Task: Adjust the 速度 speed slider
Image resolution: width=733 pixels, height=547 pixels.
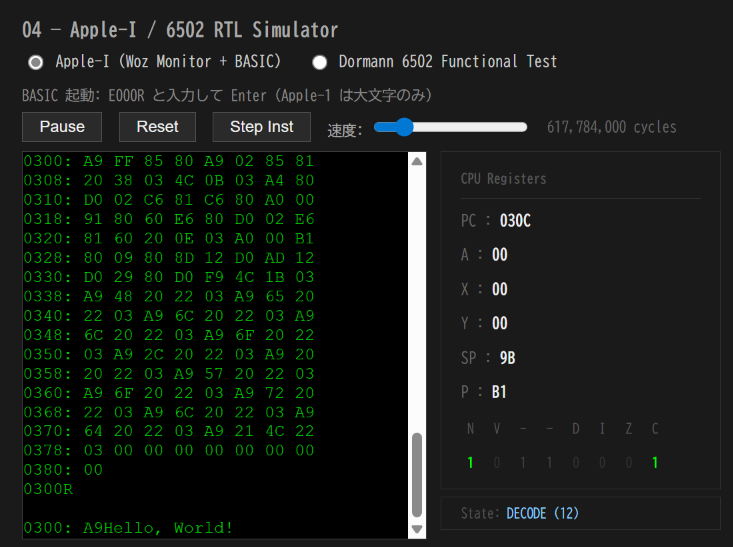Action: click(x=450, y=127)
